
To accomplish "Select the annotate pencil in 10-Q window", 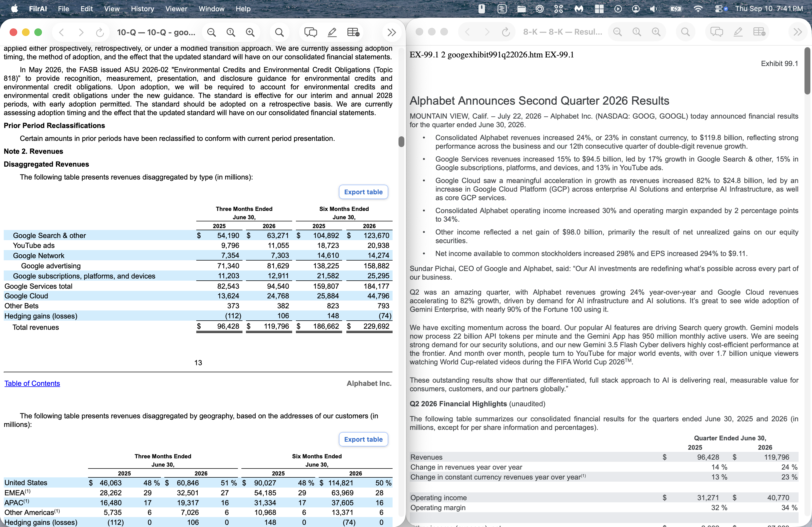I will pos(332,32).
